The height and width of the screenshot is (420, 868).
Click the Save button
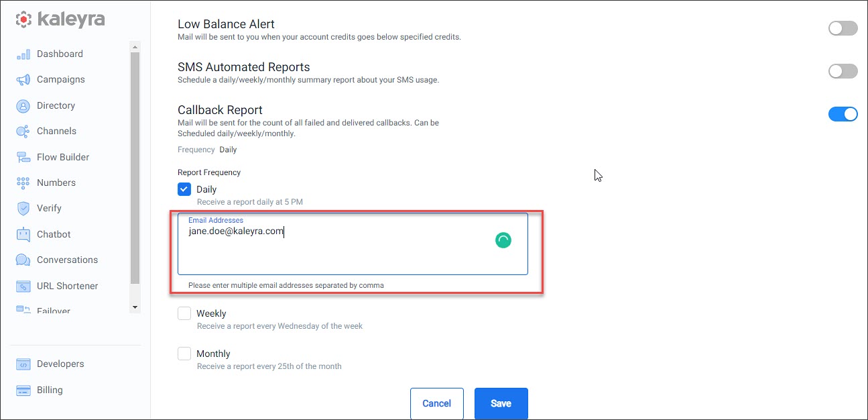pos(501,403)
